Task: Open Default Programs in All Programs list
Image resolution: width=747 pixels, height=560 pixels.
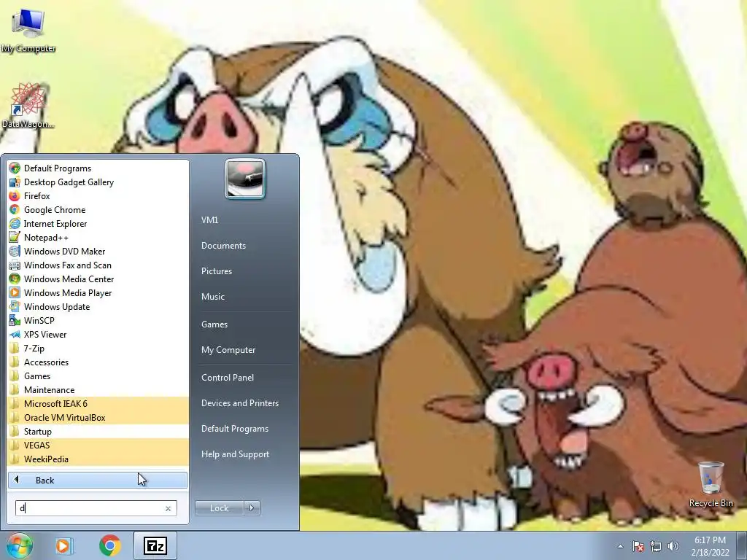Action: pos(98,168)
